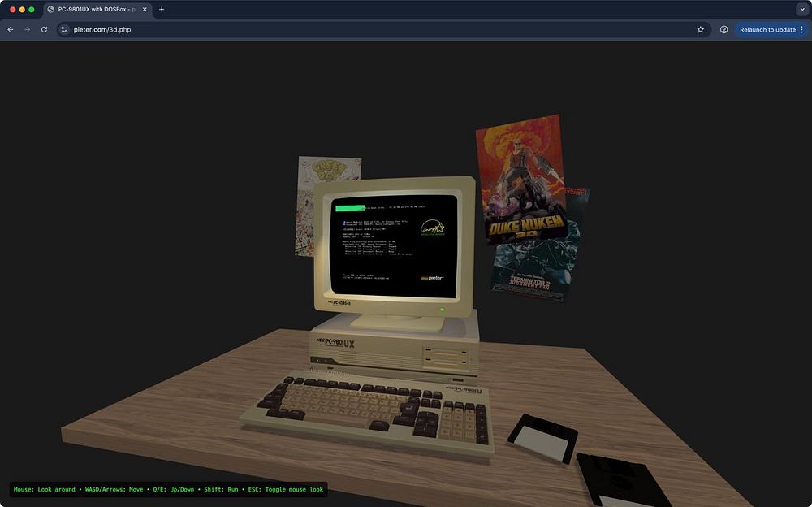Click 'Q/E: Up/Down' hint text
The image size is (812, 507).
click(174, 489)
